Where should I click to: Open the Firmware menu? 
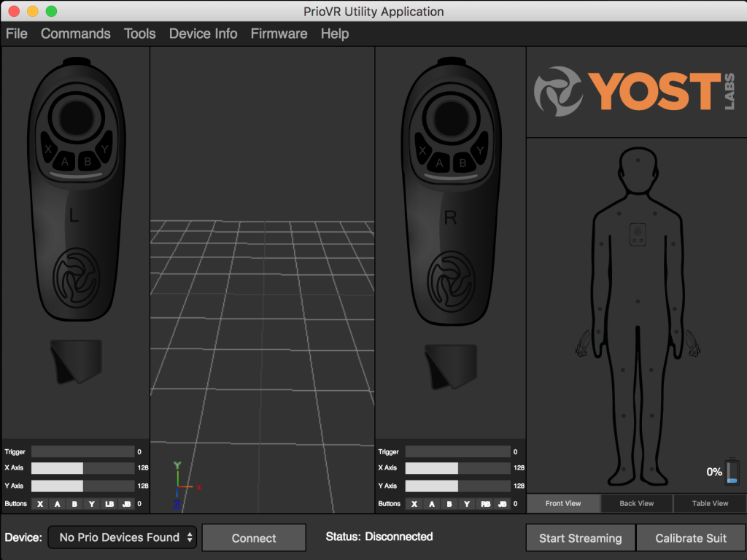[279, 34]
